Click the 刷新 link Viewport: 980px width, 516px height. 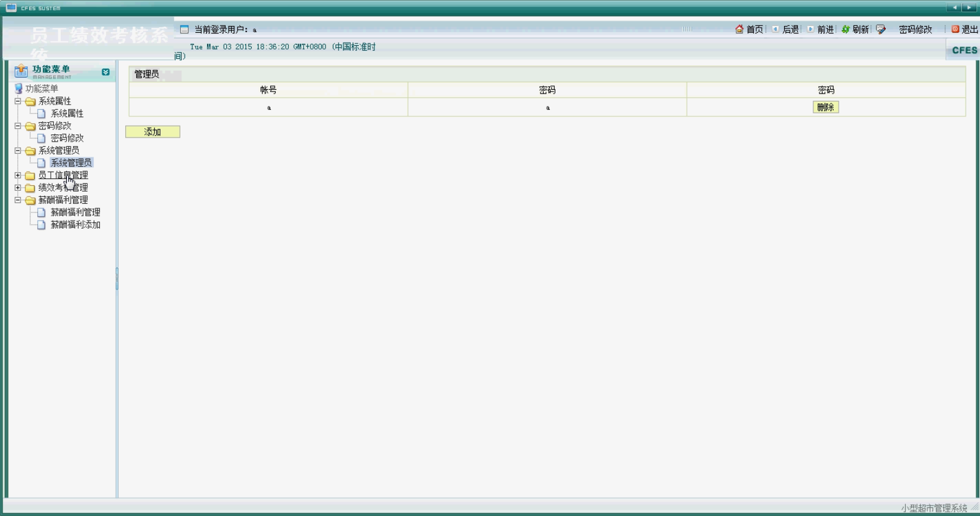(x=860, y=29)
